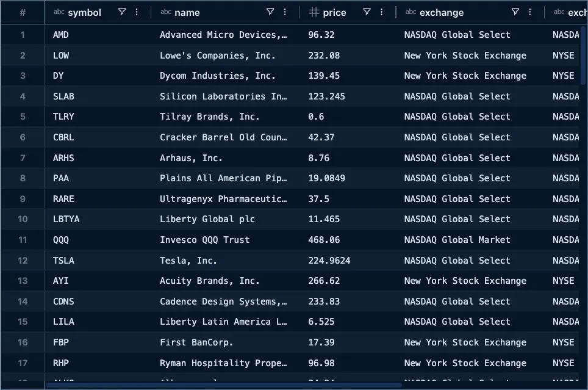The image size is (588, 390).
Task: Sort by the exchange column header
Action: pos(442,12)
